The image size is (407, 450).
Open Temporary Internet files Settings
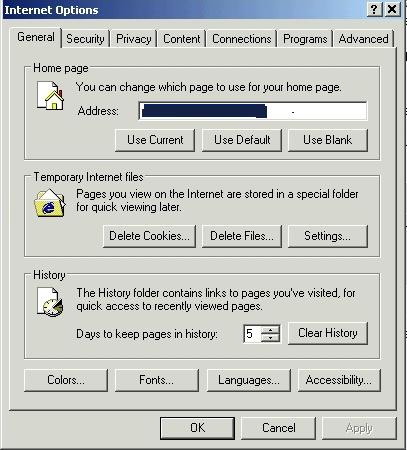point(328,236)
